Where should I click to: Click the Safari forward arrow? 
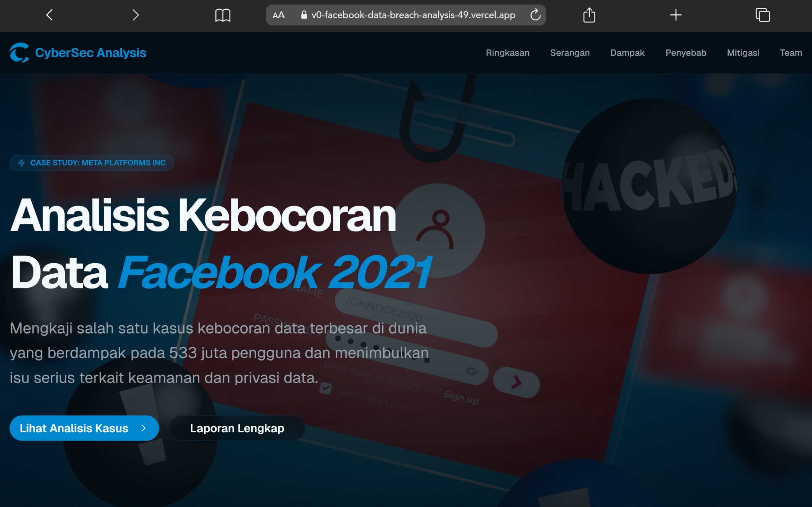[x=135, y=15]
